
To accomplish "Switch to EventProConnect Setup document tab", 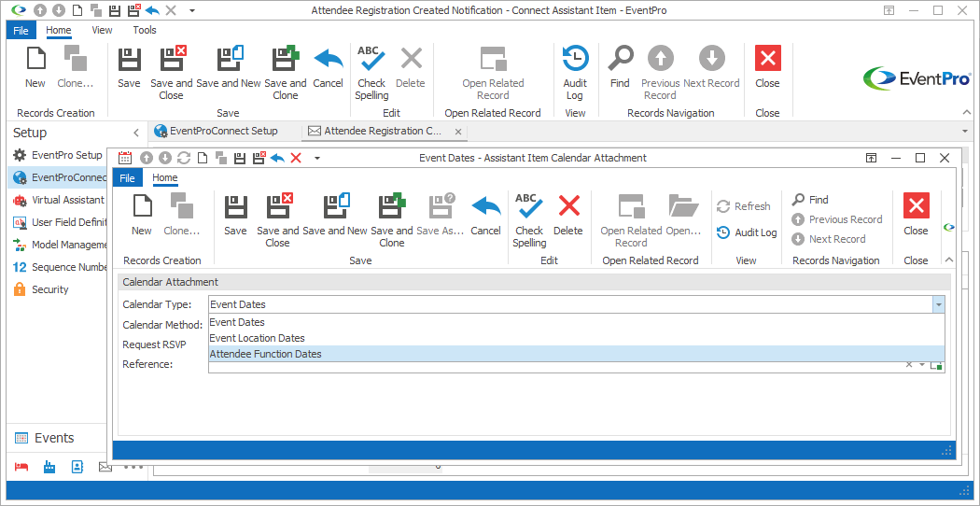I will (217, 132).
